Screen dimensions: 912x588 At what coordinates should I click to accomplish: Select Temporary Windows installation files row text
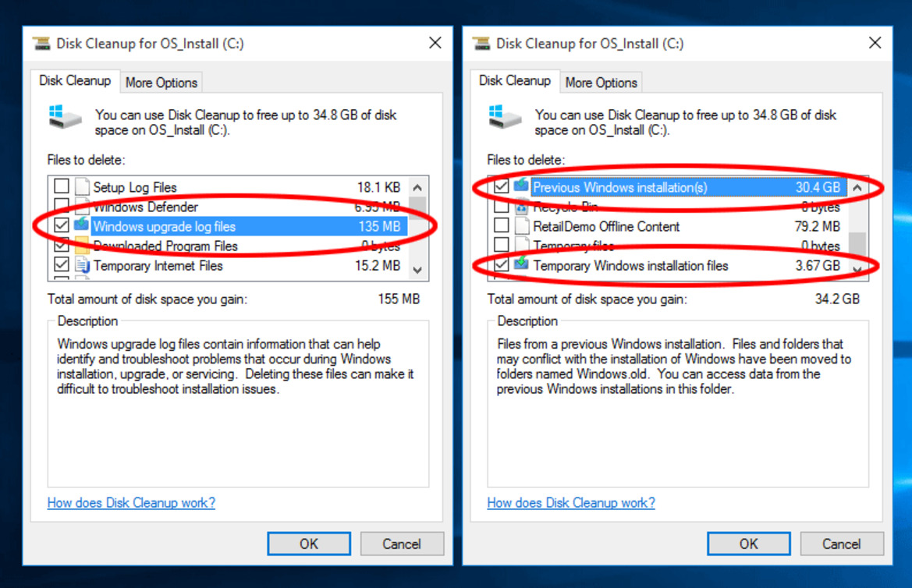tap(630, 266)
